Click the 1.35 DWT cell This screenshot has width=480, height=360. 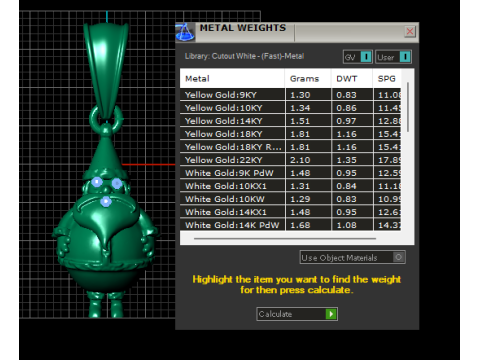(352, 160)
